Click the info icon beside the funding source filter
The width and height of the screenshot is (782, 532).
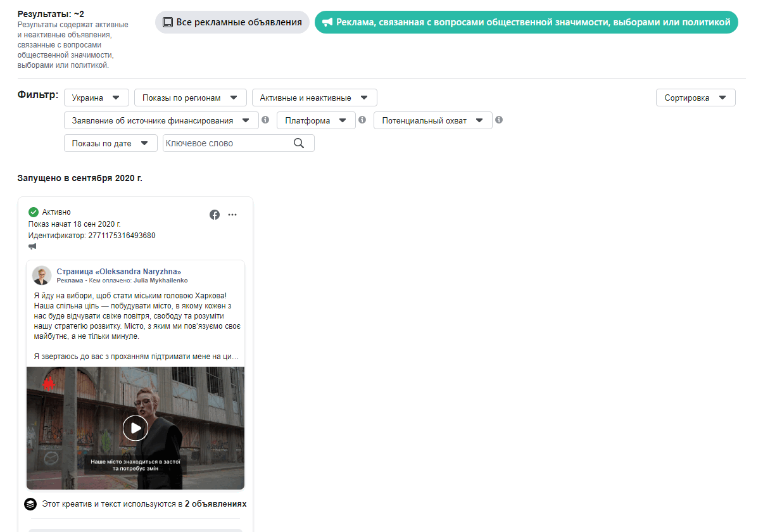coord(265,120)
